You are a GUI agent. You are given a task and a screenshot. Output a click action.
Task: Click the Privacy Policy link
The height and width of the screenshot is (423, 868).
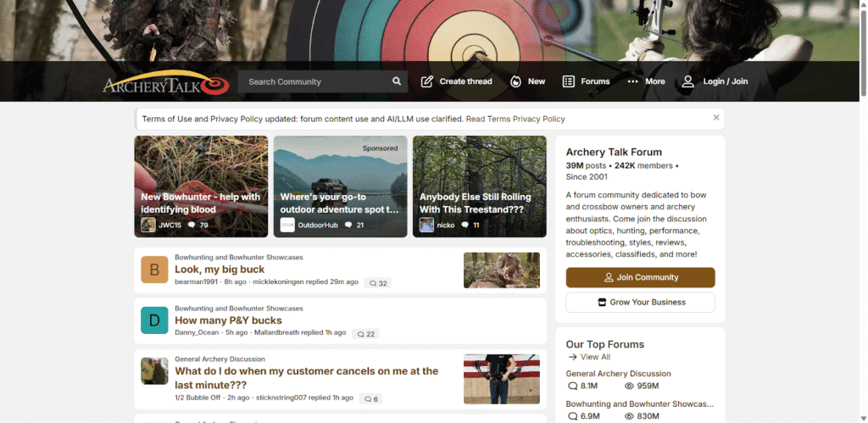coord(538,119)
